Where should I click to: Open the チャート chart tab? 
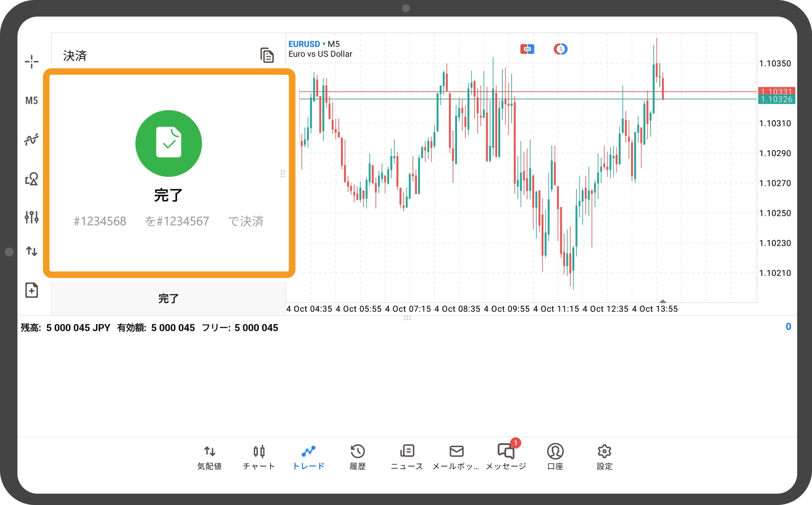pyautogui.click(x=259, y=457)
